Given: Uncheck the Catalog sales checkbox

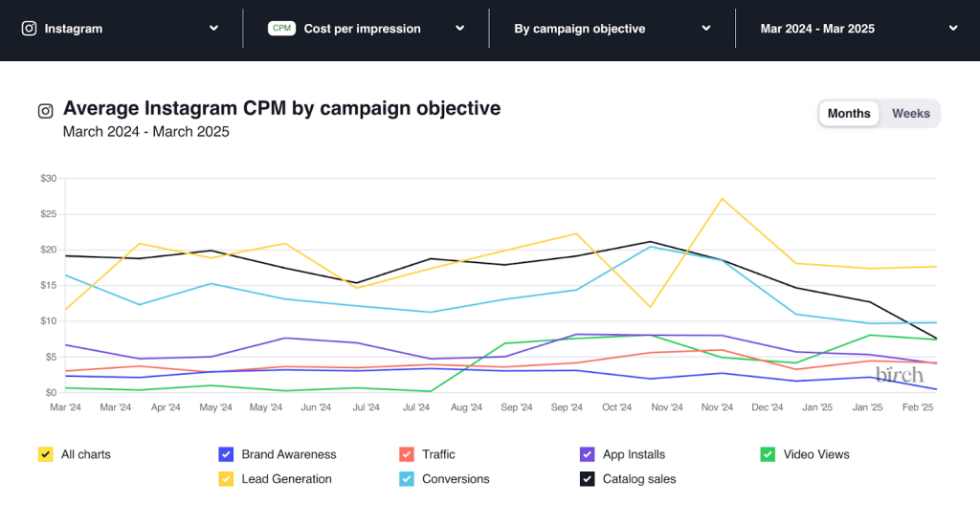Looking at the screenshot, I should (x=588, y=479).
